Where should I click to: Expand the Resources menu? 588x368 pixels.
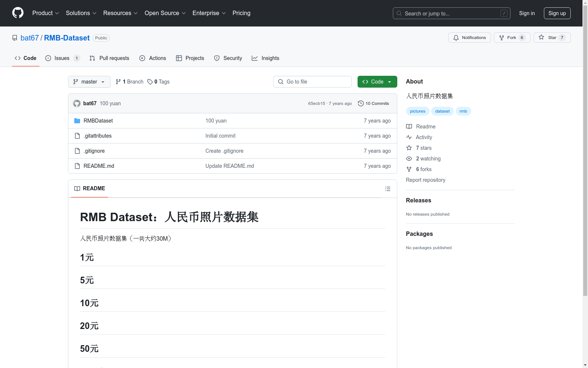[x=121, y=13]
